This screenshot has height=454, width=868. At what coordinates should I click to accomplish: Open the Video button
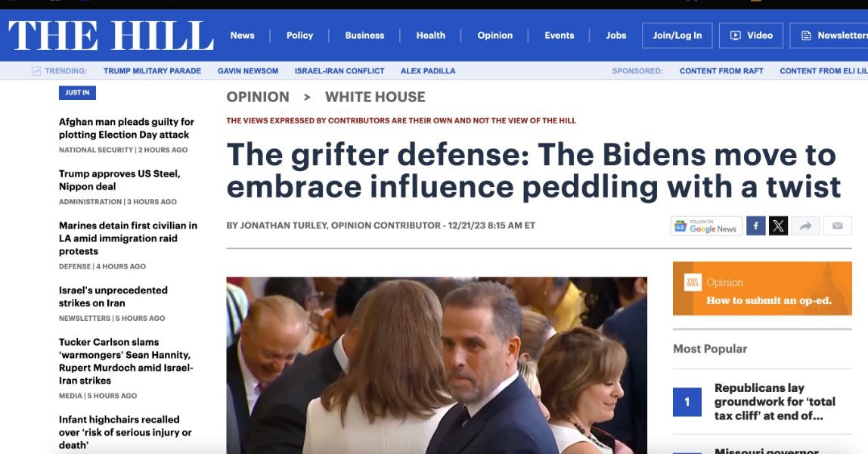coord(751,36)
